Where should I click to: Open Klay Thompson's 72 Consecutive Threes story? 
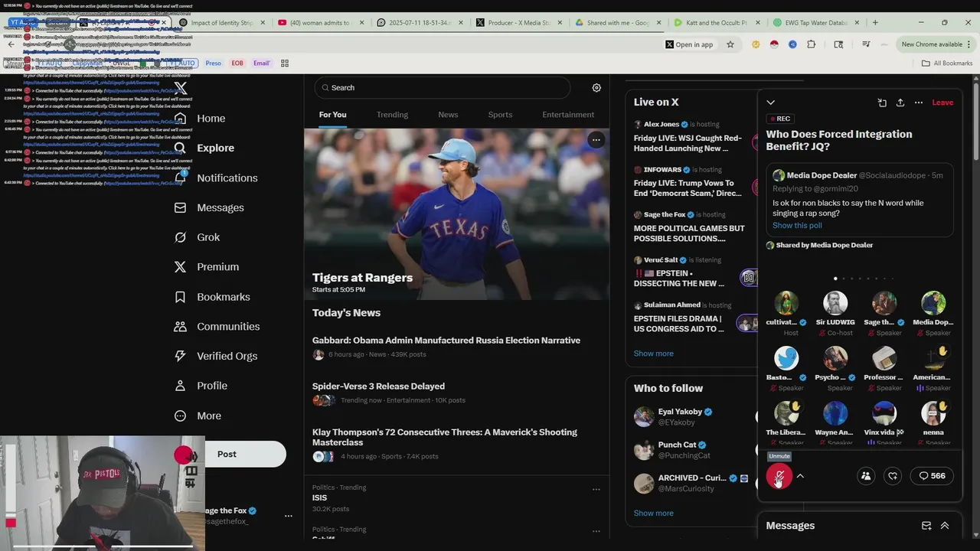pyautogui.click(x=456, y=444)
